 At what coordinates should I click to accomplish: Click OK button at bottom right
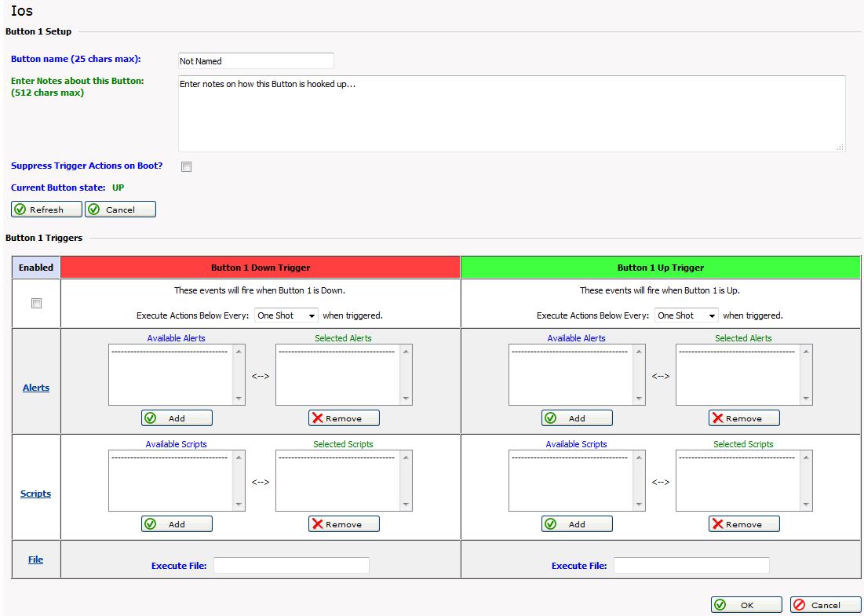click(x=746, y=605)
